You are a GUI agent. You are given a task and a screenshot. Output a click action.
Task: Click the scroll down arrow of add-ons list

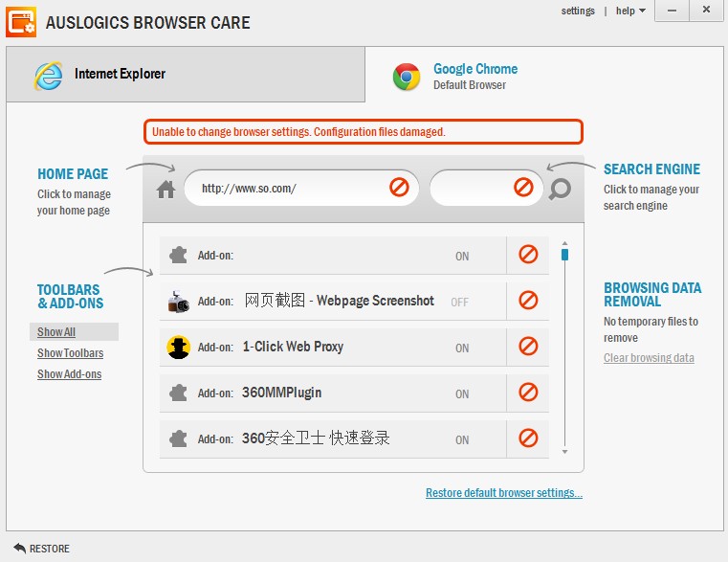point(564,452)
